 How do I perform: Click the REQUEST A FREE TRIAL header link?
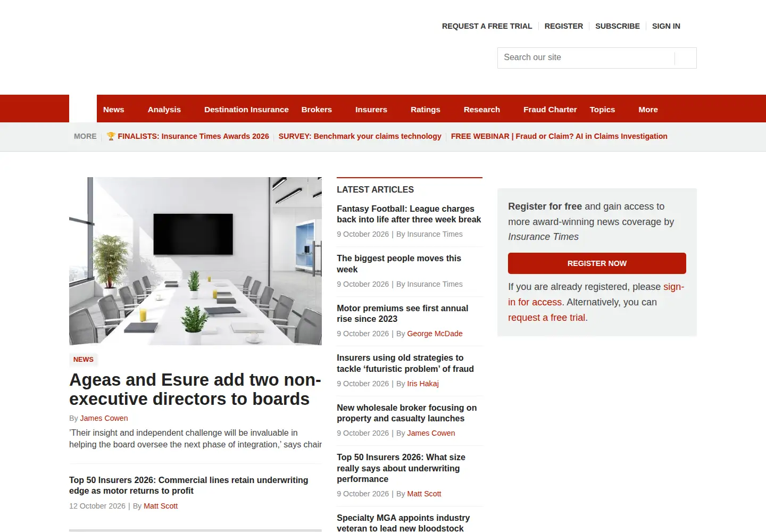(487, 26)
